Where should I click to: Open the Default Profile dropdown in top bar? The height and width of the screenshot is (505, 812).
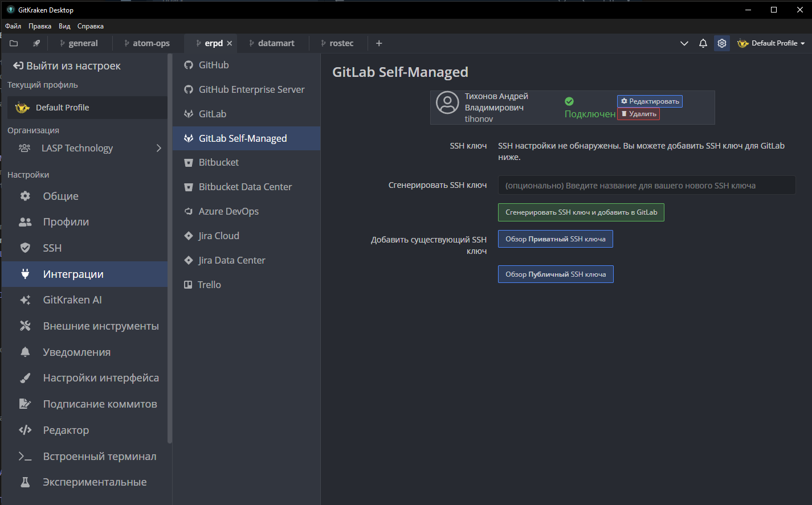[771, 43]
